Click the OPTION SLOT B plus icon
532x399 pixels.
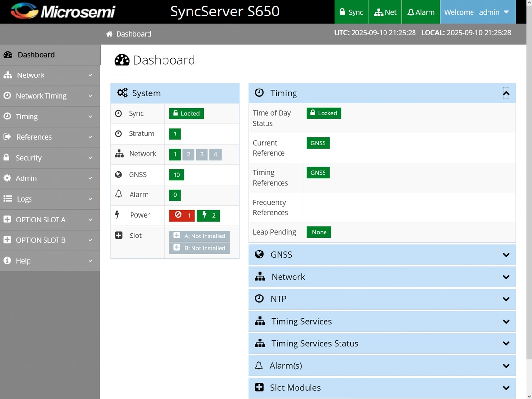coord(7,240)
